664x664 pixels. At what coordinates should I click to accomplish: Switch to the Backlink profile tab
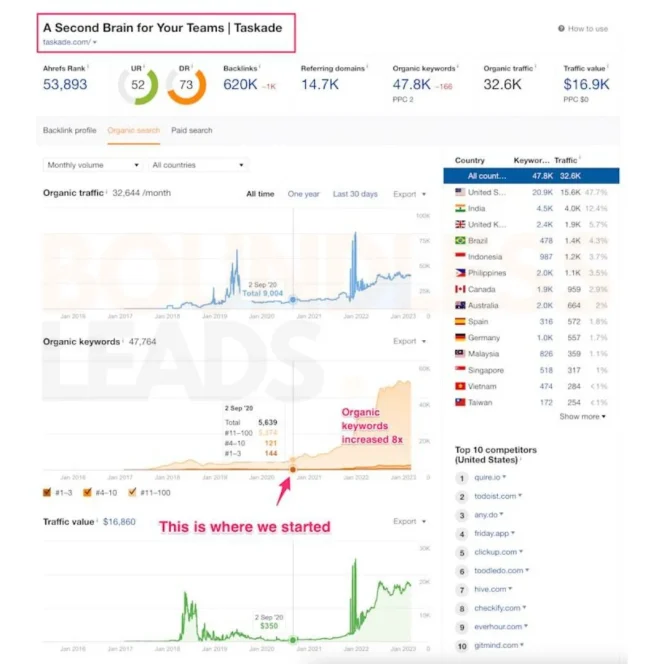(69, 130)
